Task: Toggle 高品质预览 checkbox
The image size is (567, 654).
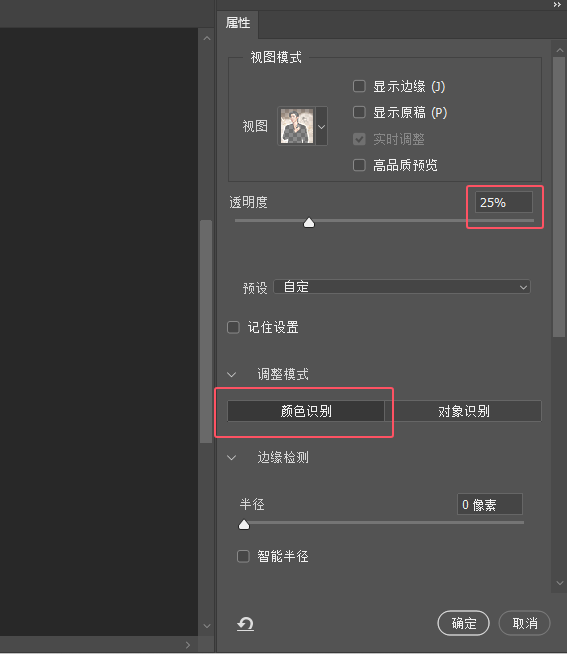Action: (359, 165)
